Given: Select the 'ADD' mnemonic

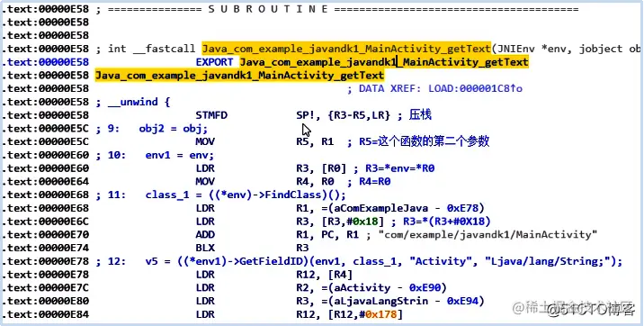Looking at the screenshot, I should pyautogui.click(x=205, y=235).
